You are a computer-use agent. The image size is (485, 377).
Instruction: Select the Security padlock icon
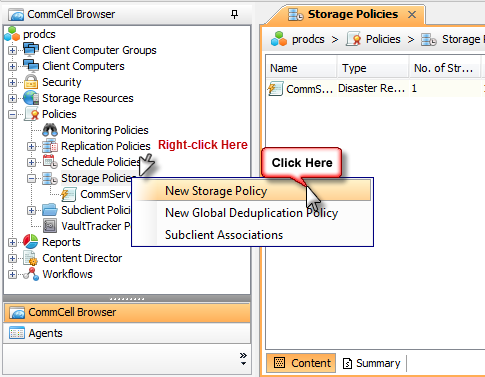pos(31,82)
